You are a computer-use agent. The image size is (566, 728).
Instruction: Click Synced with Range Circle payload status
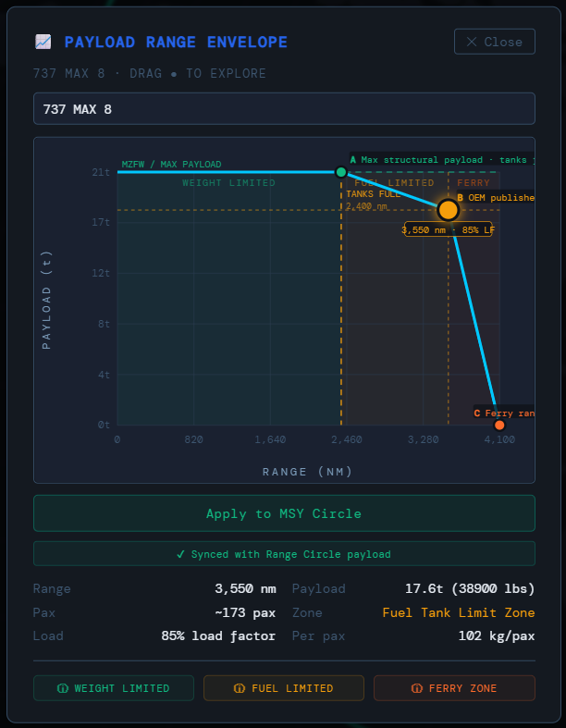[284, 554]
